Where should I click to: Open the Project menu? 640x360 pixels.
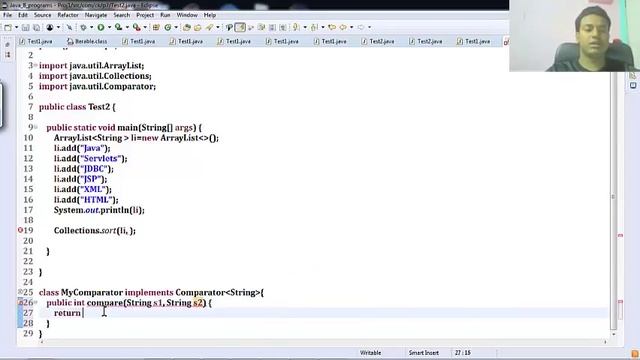(x=145, y=15)
